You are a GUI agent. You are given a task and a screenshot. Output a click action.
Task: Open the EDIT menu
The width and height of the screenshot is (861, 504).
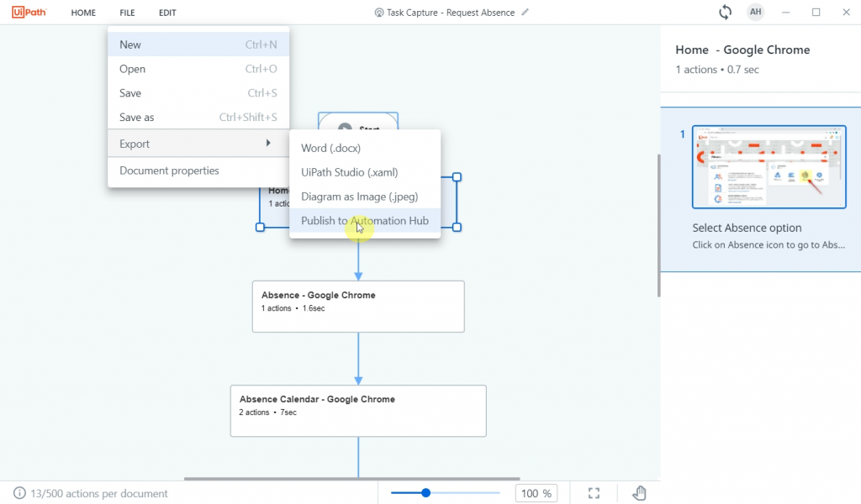pos(167,13)
